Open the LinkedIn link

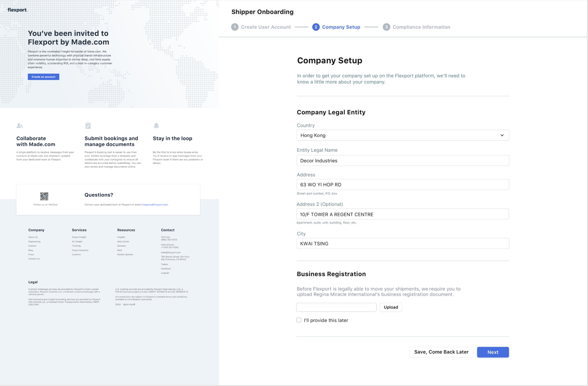coord(165,273)
